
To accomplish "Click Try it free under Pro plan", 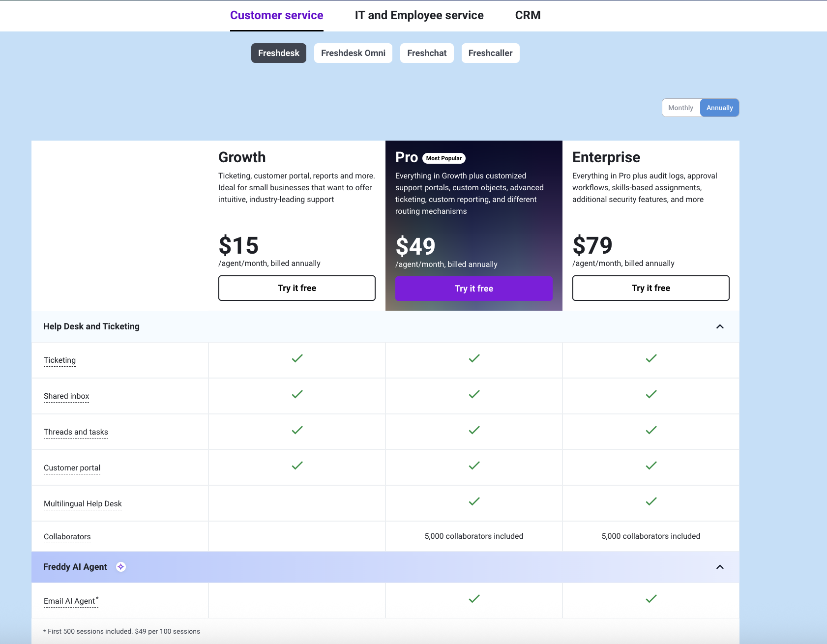I will tap(474, 289).
